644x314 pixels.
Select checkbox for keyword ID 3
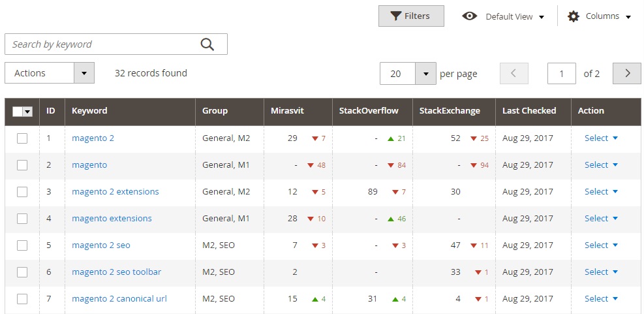[x=22, y=192]
